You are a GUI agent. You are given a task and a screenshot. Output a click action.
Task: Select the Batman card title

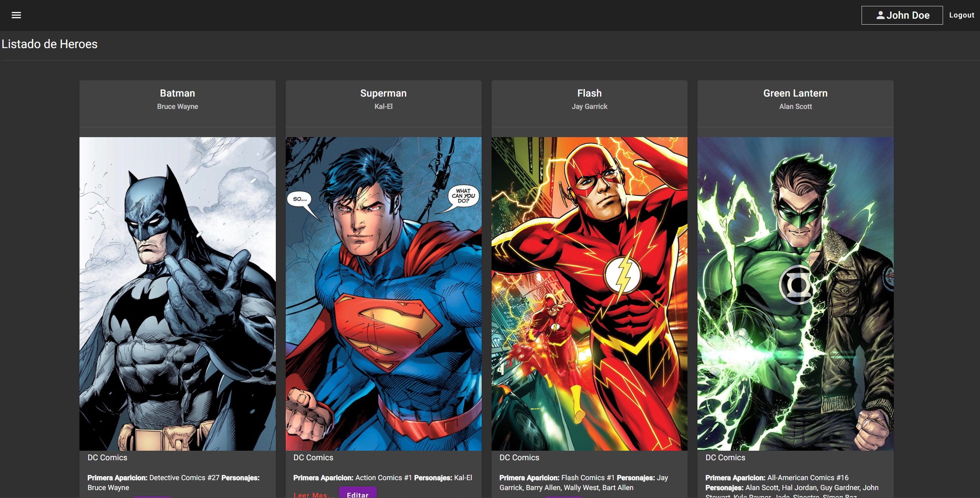coord(177,93)
